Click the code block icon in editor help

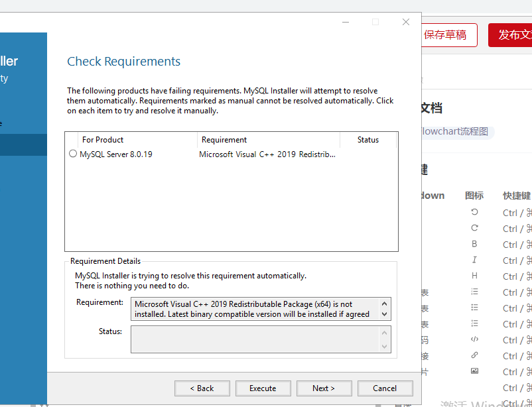click(474, 339)
